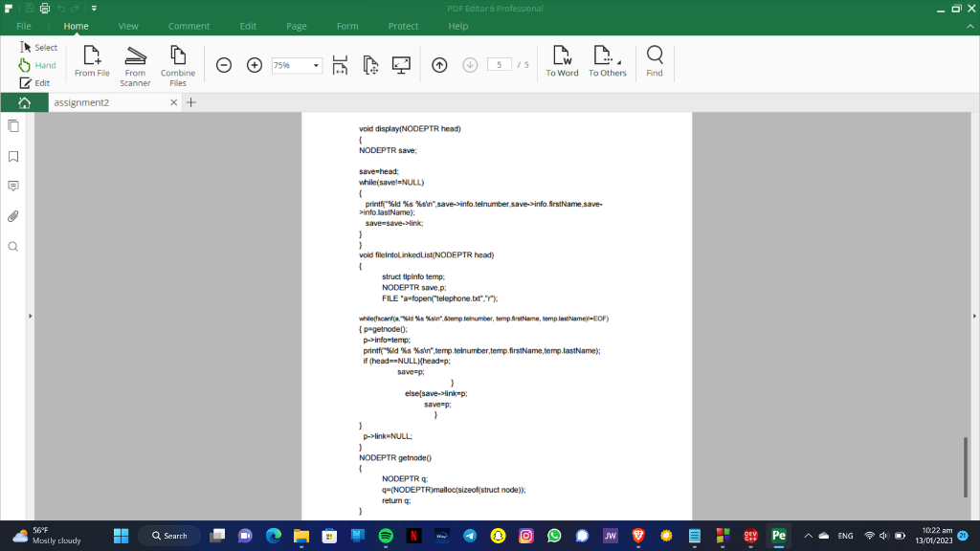Viewport: 980px width, 551px height.
Task: Toggle Select mode on
Action: 38,46
